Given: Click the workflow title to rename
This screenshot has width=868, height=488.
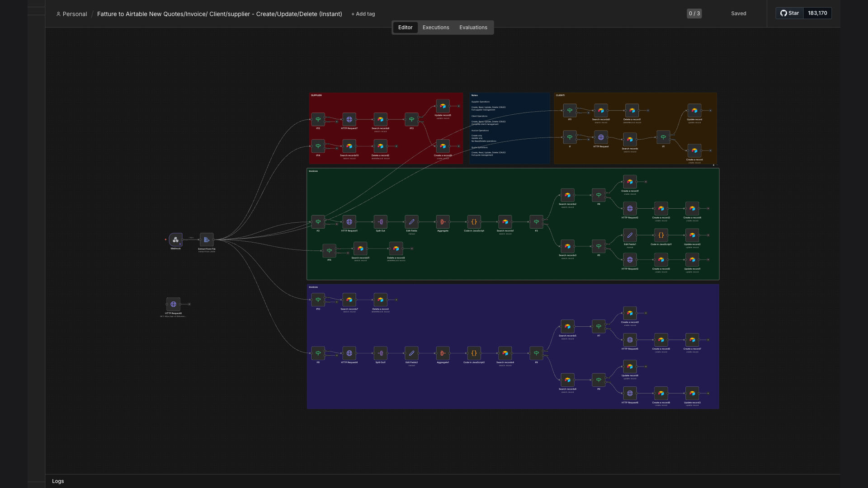Looking at the screenshot, I should tap(219, 14).
